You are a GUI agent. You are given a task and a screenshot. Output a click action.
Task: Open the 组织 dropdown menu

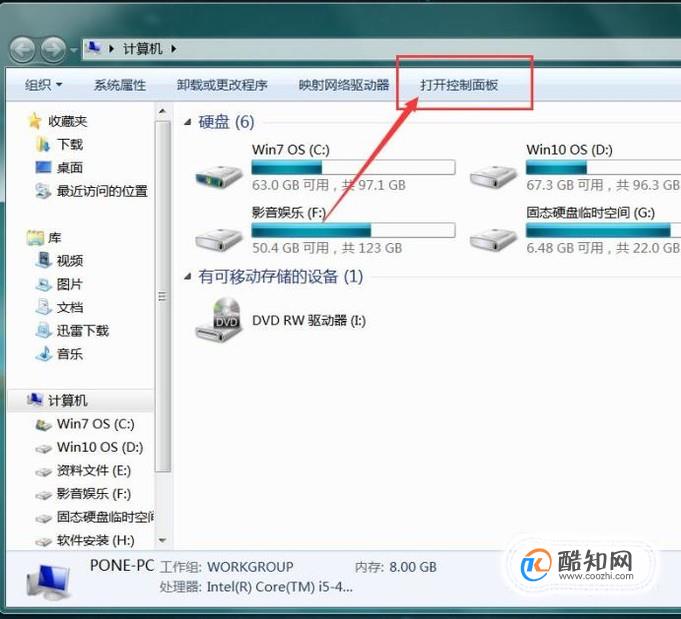43,85
